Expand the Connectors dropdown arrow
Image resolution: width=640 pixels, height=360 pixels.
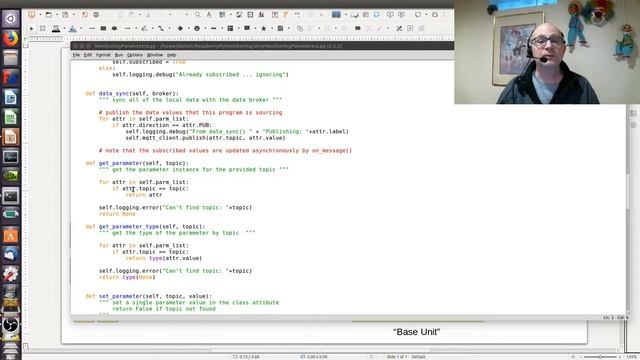pyautogui.click(x=169, y=29)
